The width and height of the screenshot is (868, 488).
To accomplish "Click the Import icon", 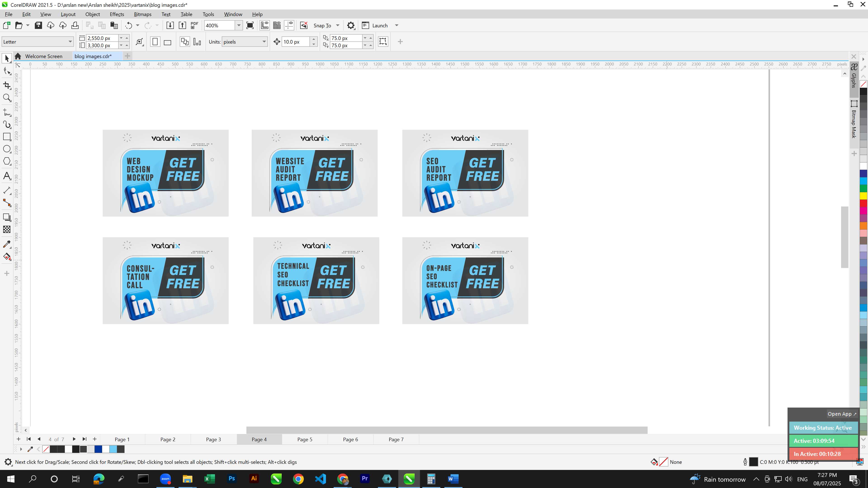I will tap(170, 25).
